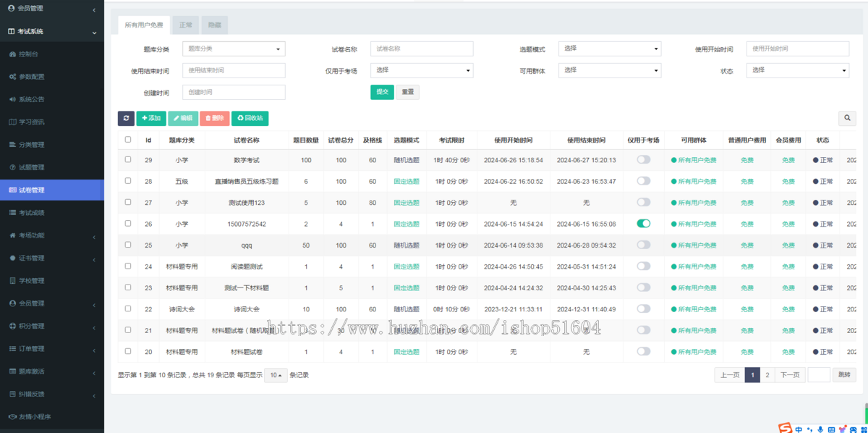This screenshot has height=433, width=868.
Task: Open the 可用群体 filter dropdown
Action: (610, 70)
